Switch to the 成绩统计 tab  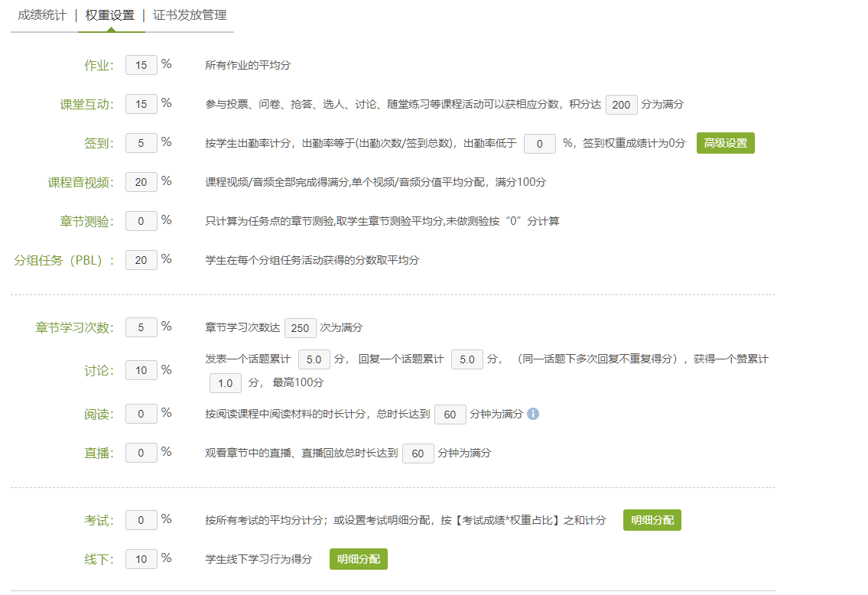coord(41,15)
